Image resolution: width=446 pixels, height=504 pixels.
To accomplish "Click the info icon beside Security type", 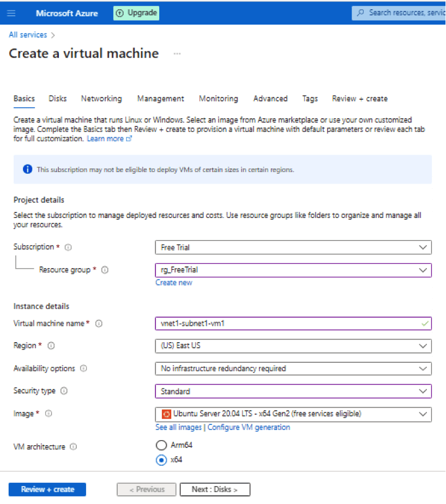I will (64, 391).
